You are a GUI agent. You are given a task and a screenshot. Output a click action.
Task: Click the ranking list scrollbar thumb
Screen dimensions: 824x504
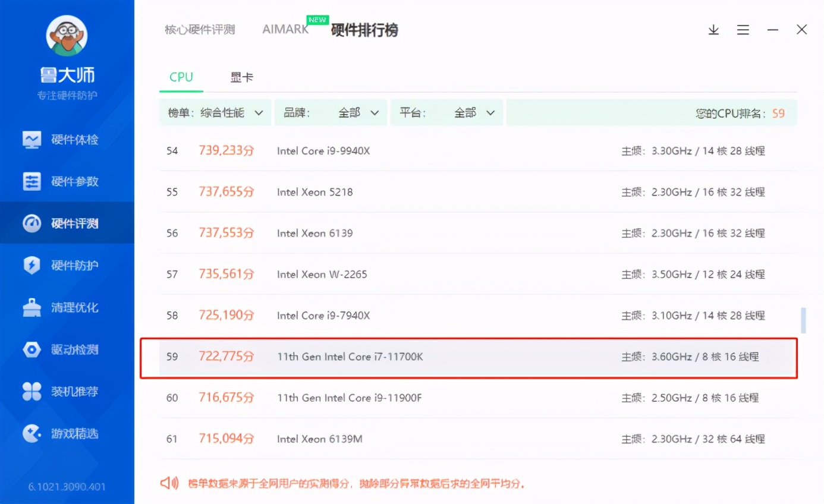[x=804, y=320]
